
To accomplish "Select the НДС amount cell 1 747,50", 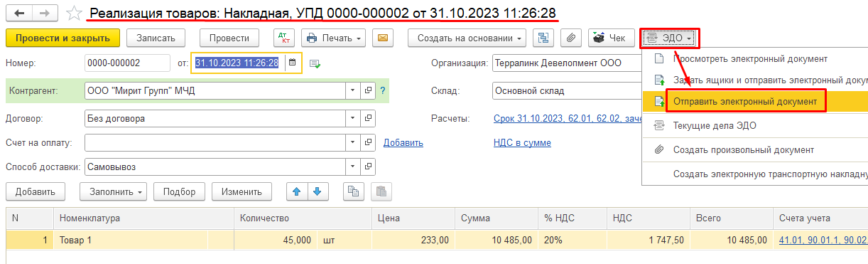I will tap(649, 241).
